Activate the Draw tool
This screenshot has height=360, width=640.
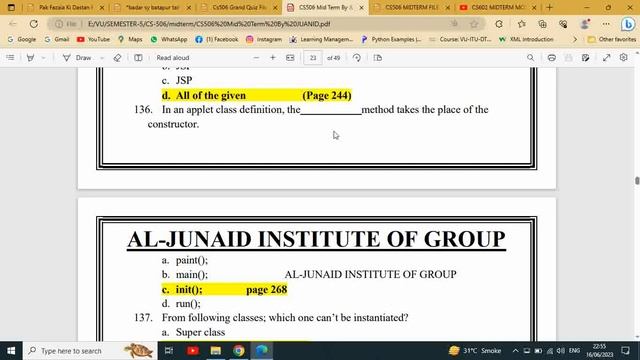pos(77,58)
